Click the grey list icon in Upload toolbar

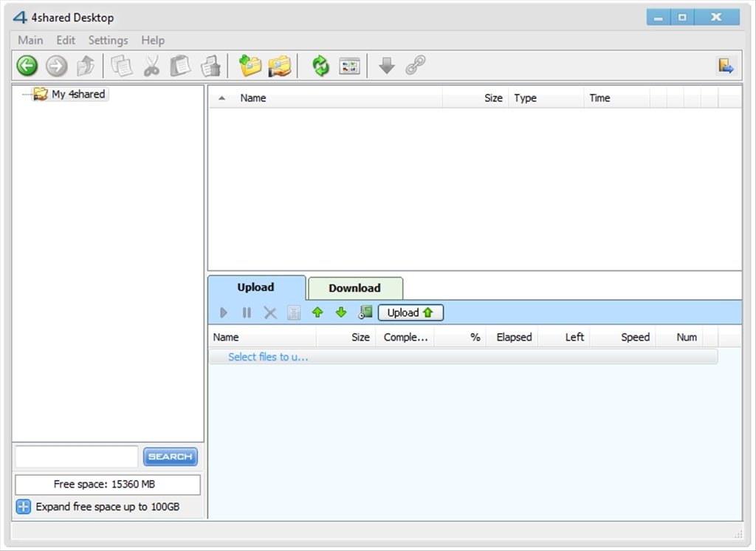point(294,312)
